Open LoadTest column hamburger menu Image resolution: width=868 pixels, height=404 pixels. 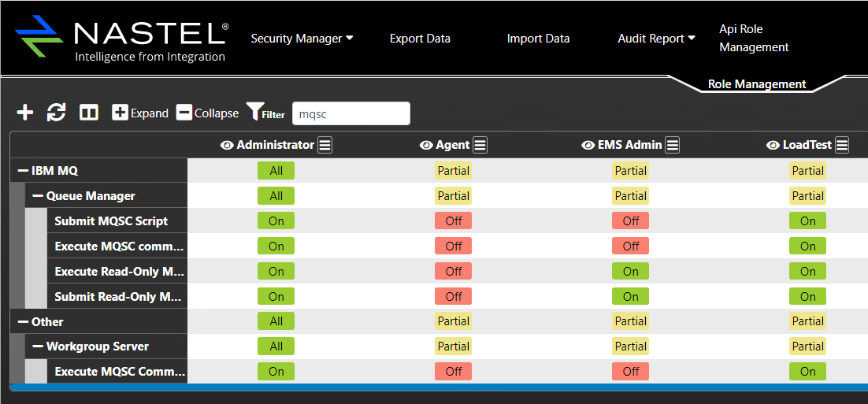click(x=842, y=146)
